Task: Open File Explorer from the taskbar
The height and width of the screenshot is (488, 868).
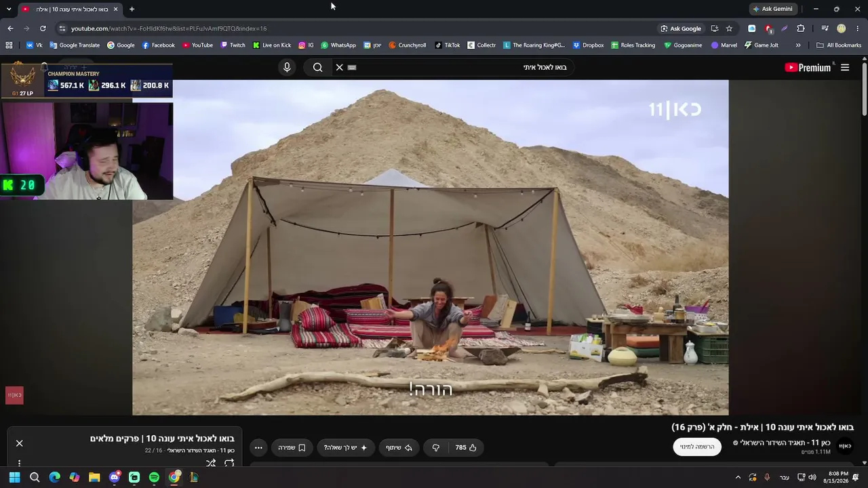Action: pyautogui.click(x=94, y=477)
